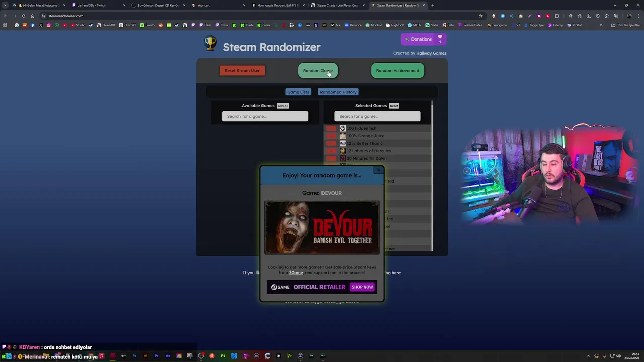Screen dimensions: 644x362
Task: Switch to How long is Resident Evil tab
Action: [x=277, y=5]
